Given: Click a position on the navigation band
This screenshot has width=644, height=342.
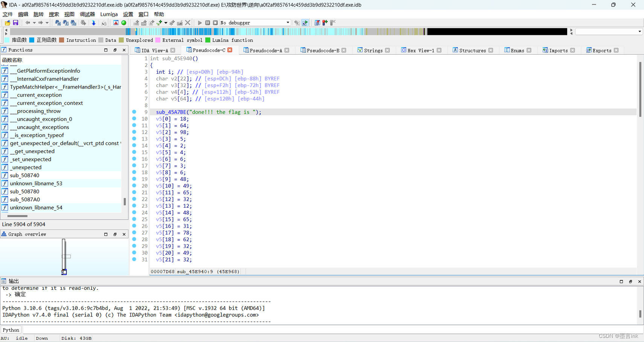Looking at the screenshot, I should [264, 31].
